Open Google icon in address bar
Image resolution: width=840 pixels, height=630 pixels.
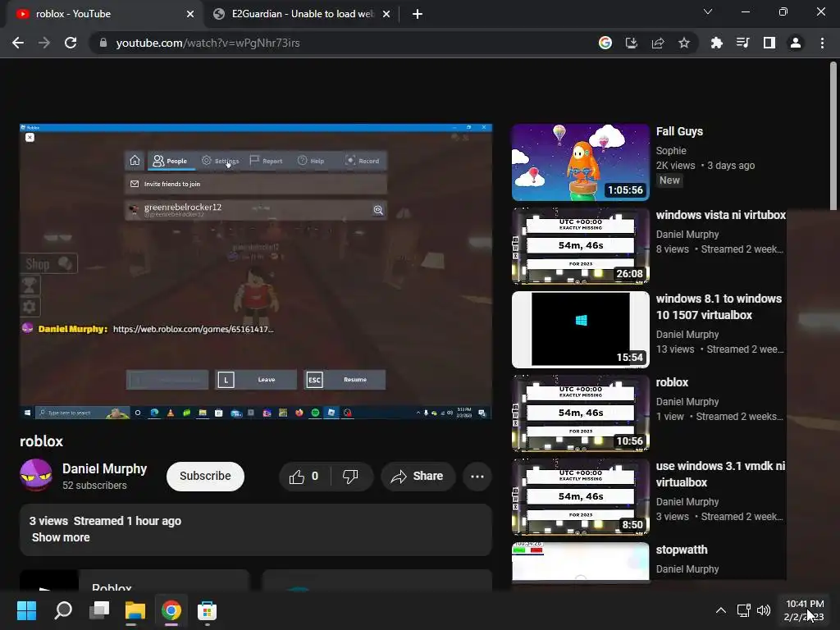click(605, 43)
